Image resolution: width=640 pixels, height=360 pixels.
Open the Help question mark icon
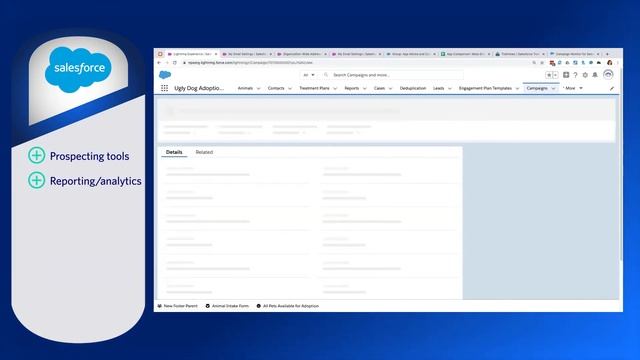[575, 75]
